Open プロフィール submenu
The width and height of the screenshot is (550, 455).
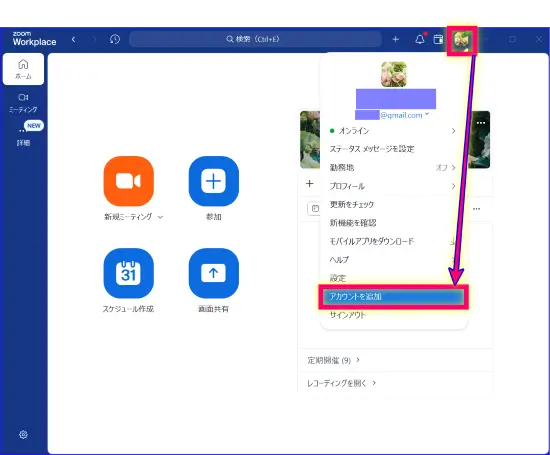pos(394,186)
